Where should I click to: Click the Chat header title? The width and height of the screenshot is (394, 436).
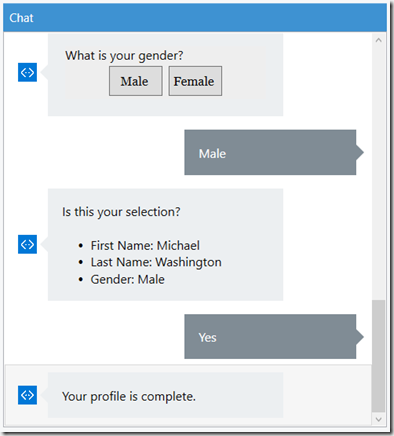(21, 18)
